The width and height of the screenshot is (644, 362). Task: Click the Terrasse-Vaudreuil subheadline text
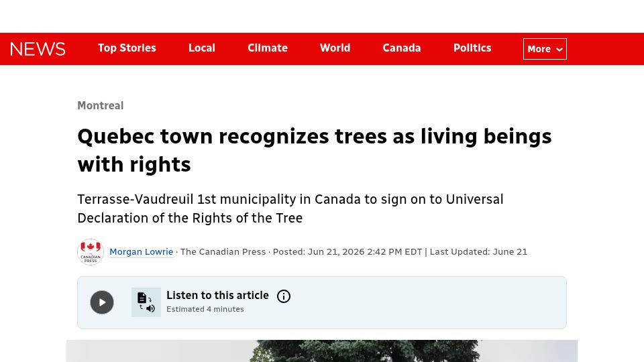point(290,208)
